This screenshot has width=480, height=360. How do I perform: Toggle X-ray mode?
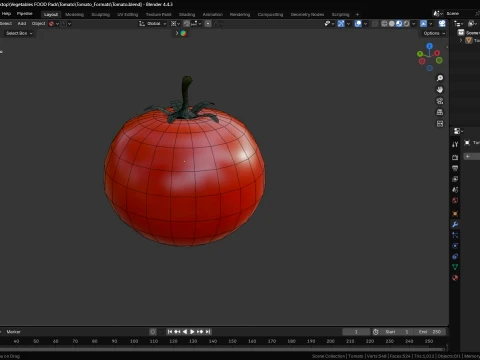coord(375,24)
